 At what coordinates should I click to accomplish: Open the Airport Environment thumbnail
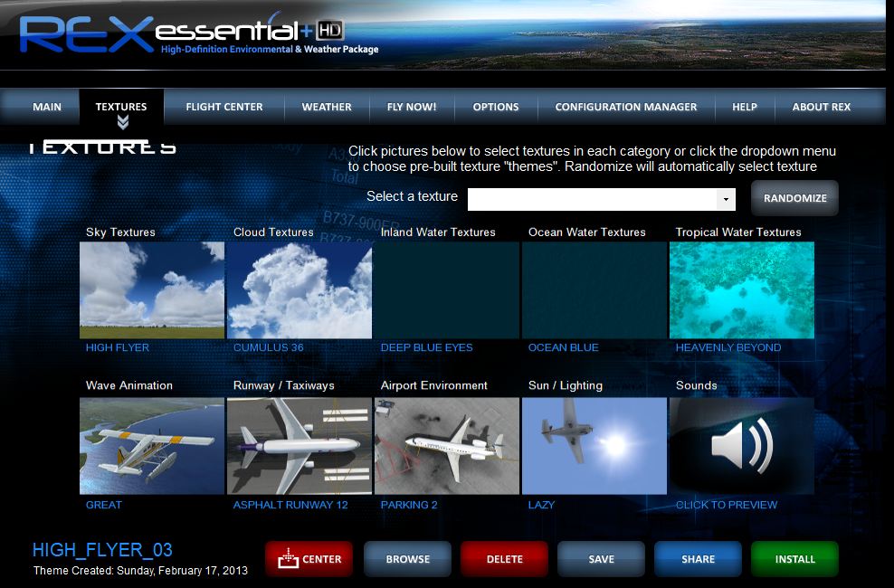[447, 446]
